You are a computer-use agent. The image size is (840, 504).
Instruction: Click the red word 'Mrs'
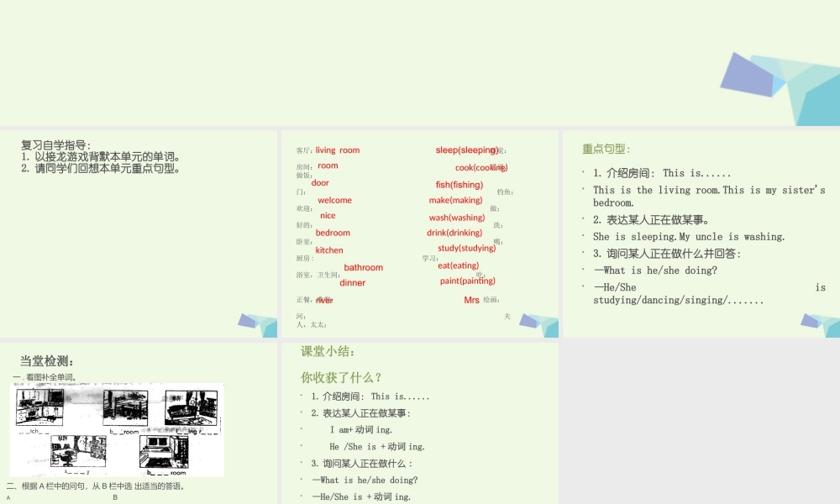(471, 300)
